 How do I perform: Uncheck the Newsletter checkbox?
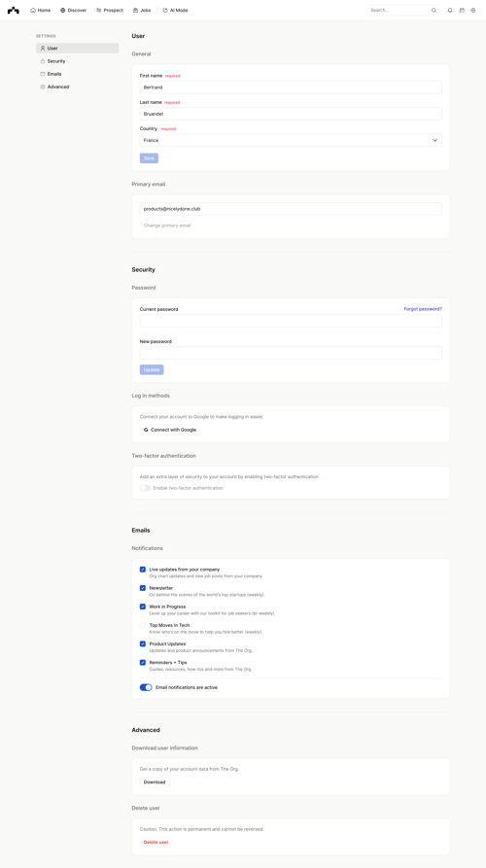[143, 588]
